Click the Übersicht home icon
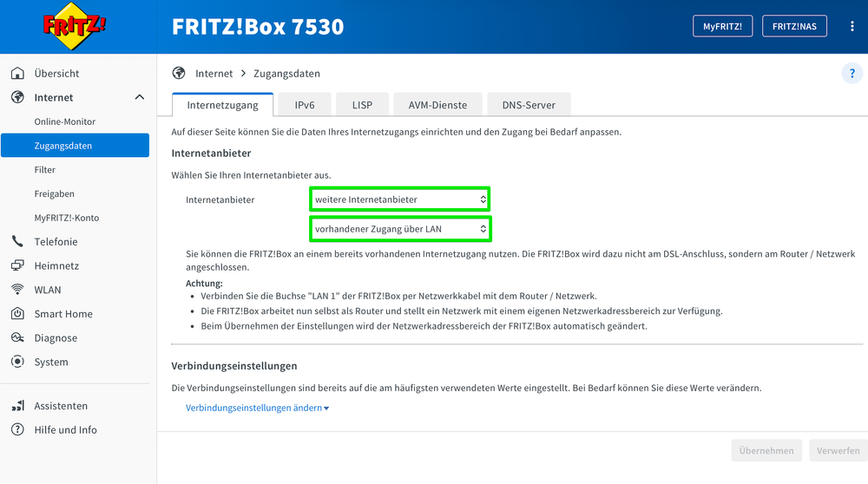 17,74
